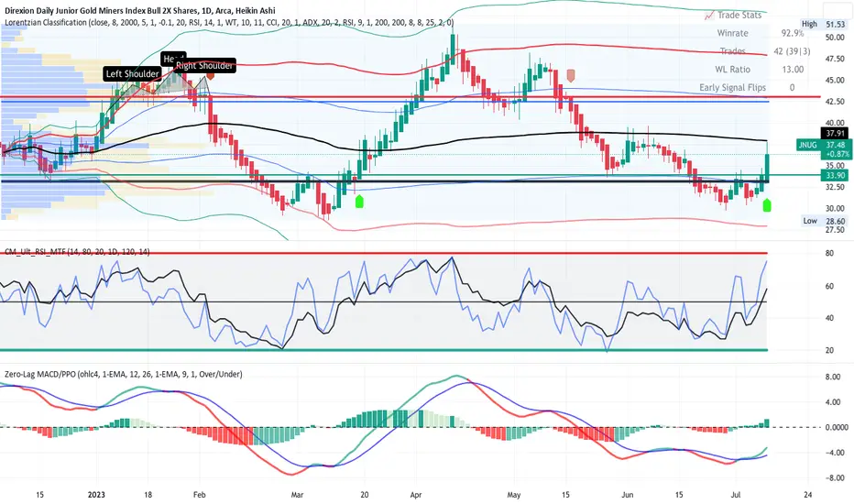The height and width of the screenshot is (504, 854).
Task: Click the JNUG 37.48 last price tag
Action: click(x=824, y=149)
